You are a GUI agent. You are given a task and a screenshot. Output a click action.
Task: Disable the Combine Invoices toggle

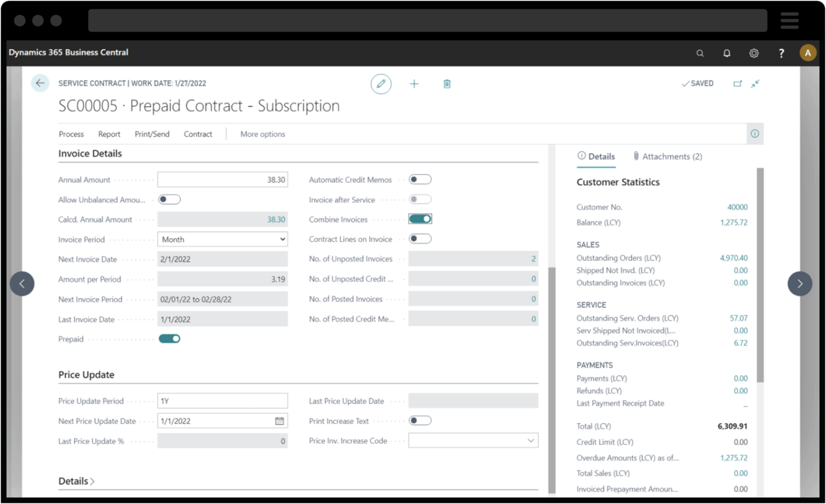coord(420,219)
